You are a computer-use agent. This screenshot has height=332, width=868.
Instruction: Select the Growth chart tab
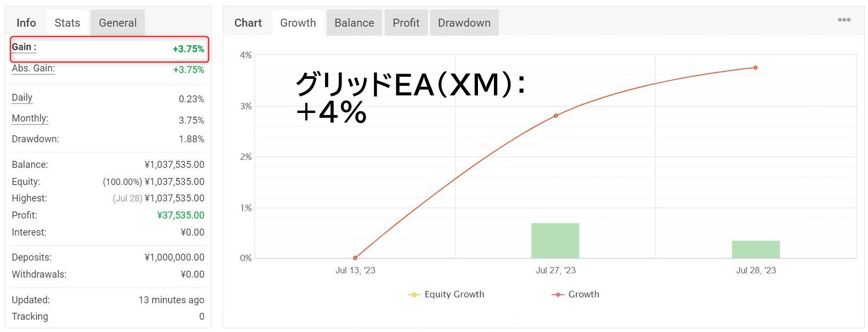pyautogui.click(x=298, y=23)
